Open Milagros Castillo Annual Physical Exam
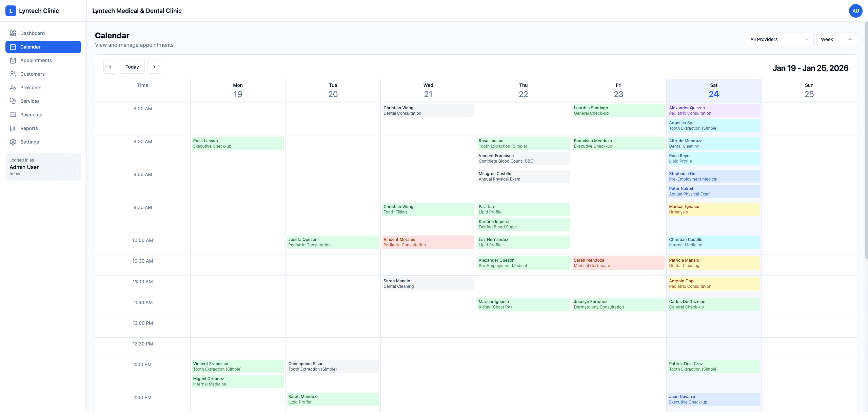This screenshot has height=412, width=868. (x=523, y=176)
